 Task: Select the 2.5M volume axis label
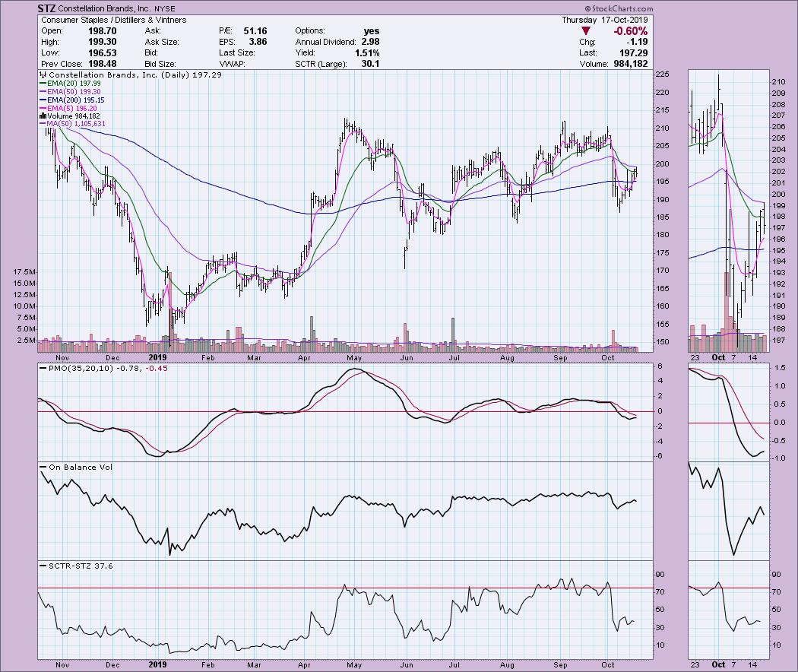[27, 341]
